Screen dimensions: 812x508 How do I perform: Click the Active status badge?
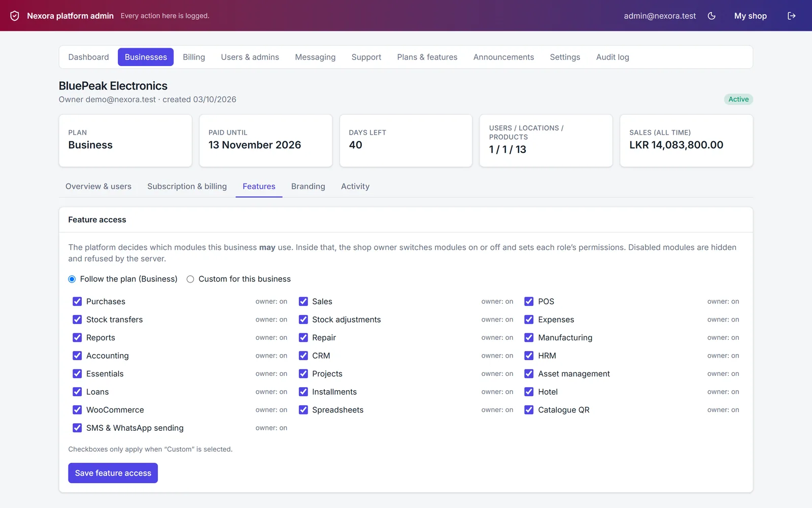pos(738,100)
